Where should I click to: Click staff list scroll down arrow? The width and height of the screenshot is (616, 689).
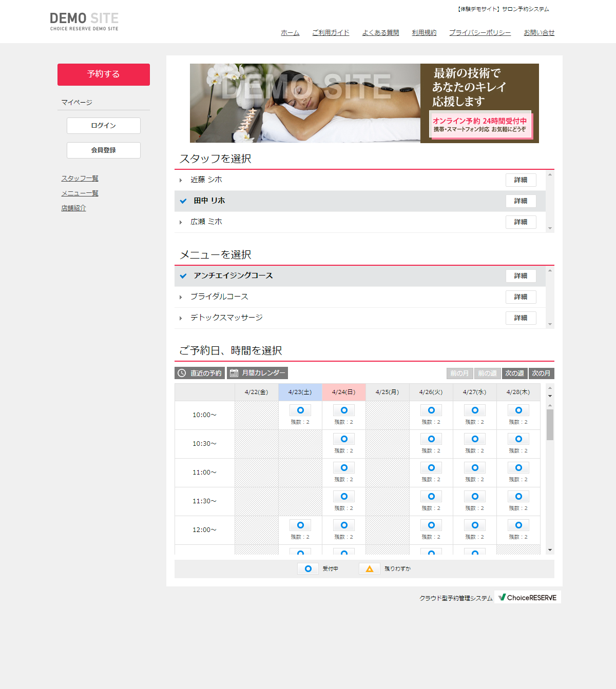(550, 228)
